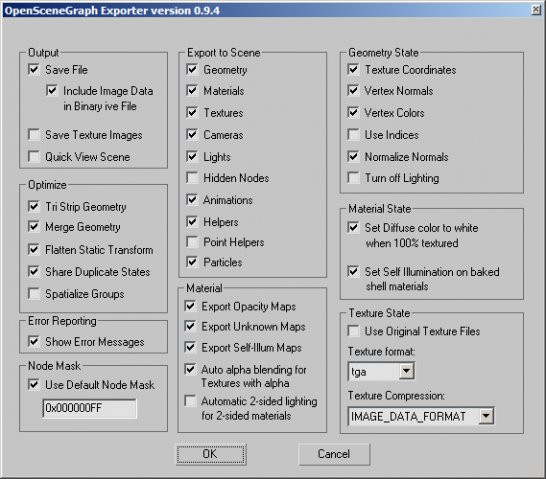Viewport: 546px width, 479px height.
Task: Click the Cancel button
Action: tap(334, 454)
